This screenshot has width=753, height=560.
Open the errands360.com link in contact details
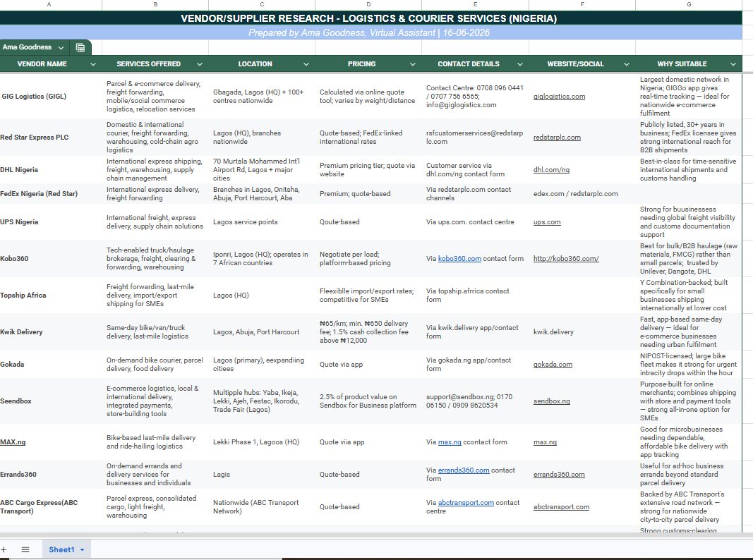464,470
